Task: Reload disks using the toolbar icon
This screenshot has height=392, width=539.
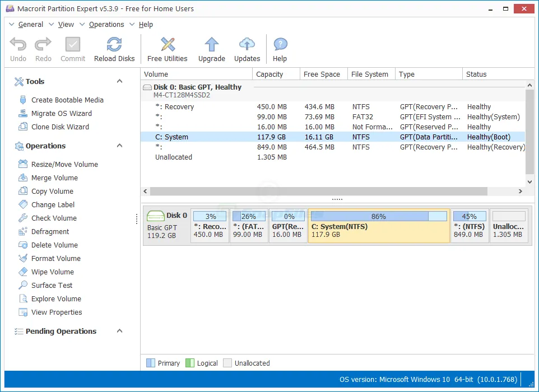Action: (x=114, y=44)
